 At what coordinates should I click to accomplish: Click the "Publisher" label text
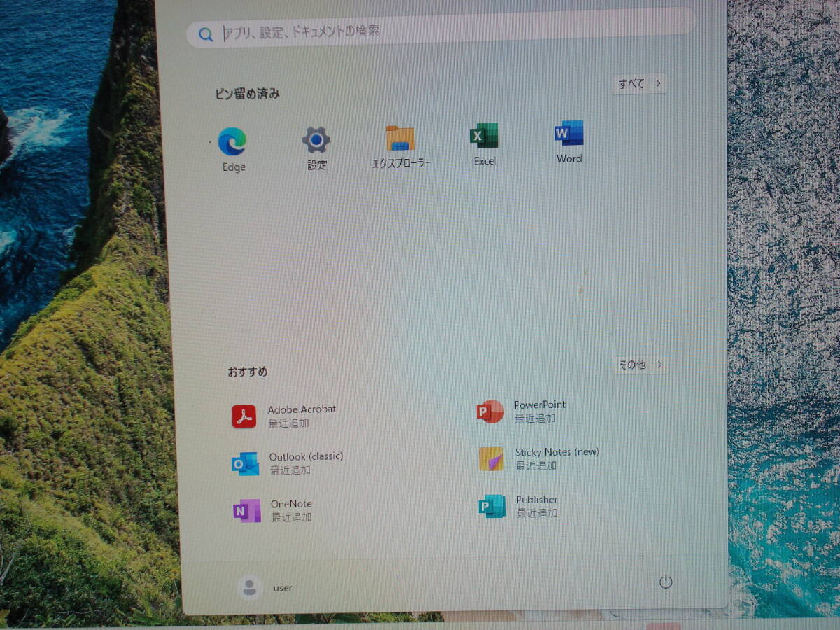(537, 500)
